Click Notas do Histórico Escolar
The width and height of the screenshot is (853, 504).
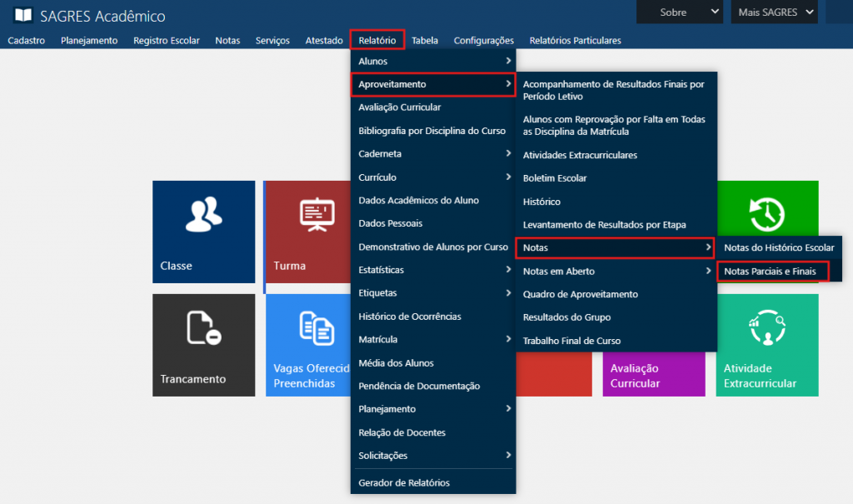(x=779, y=247)
